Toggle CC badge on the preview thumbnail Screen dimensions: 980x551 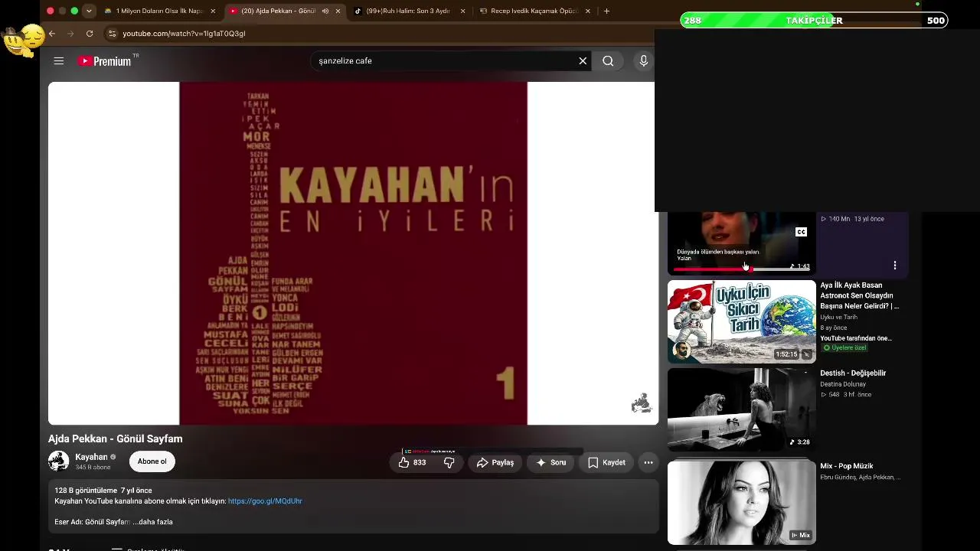click(x=801, y=232)
